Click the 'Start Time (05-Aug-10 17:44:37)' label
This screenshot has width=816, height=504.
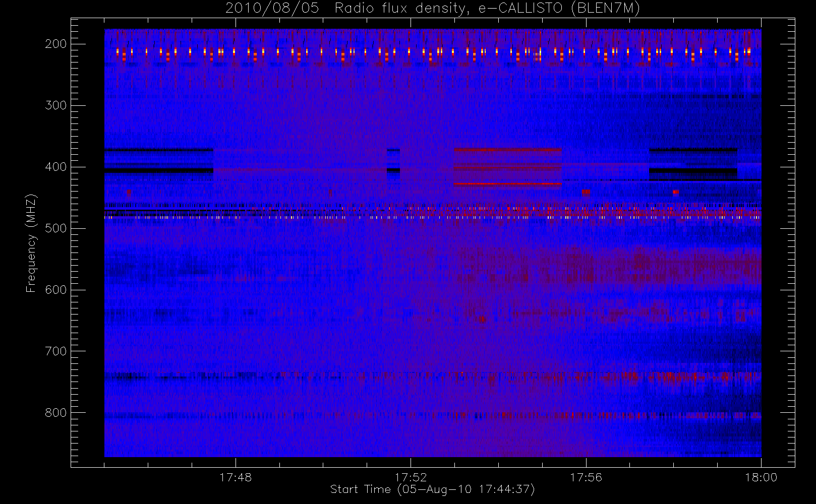[x=432, y=489]
